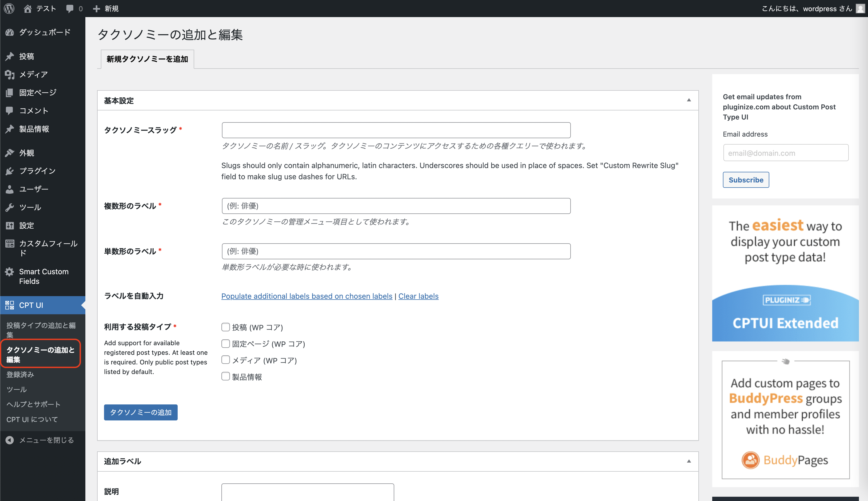
Task: Open タクソノミーの追加と編集 submenu item
Action: (x=43, y=355)
